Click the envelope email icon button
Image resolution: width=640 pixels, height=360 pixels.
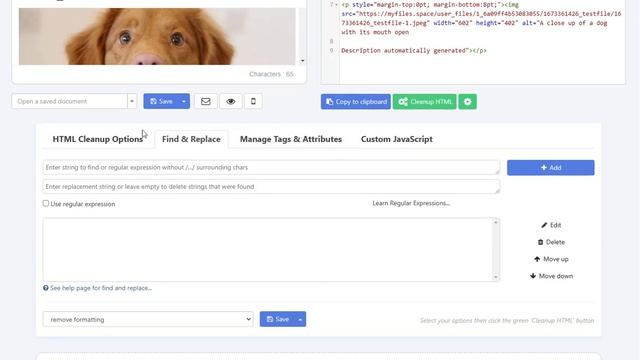[205, 101]
